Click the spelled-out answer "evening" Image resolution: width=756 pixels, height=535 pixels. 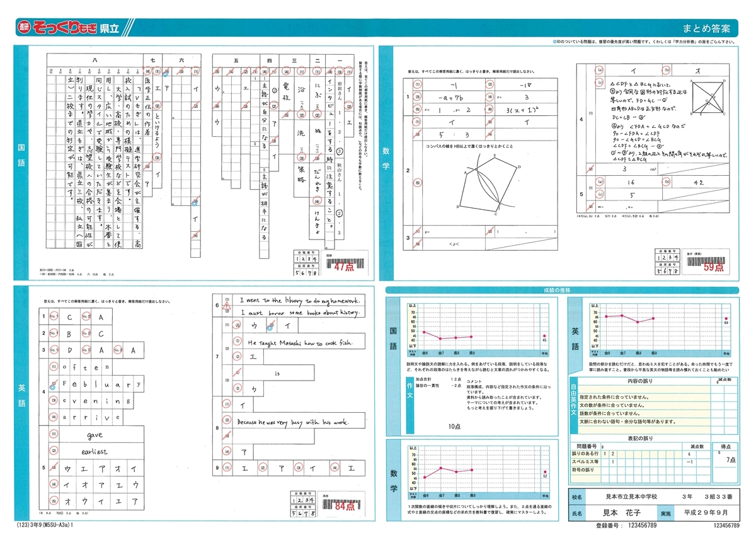click(x=96, y=400)
